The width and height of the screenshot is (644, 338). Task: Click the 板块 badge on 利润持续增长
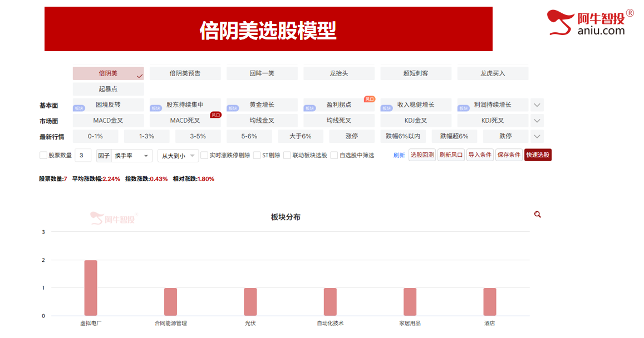(463, 108)
